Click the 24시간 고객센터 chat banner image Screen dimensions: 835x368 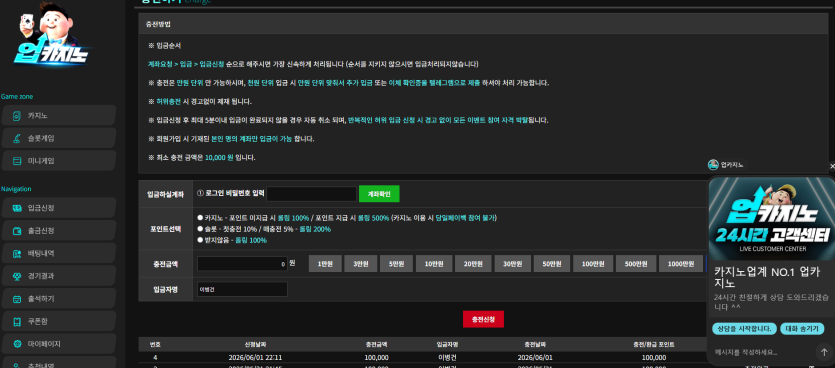772,218
